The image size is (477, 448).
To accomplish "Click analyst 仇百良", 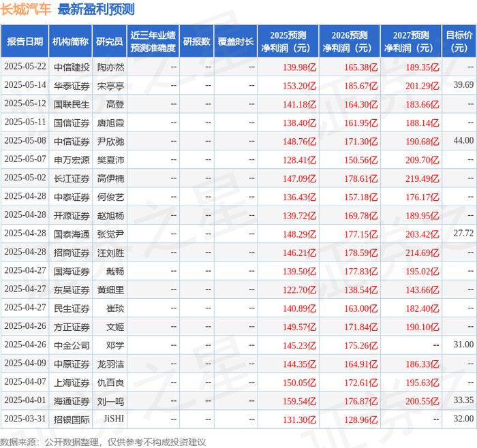I will tap(110, 383).
